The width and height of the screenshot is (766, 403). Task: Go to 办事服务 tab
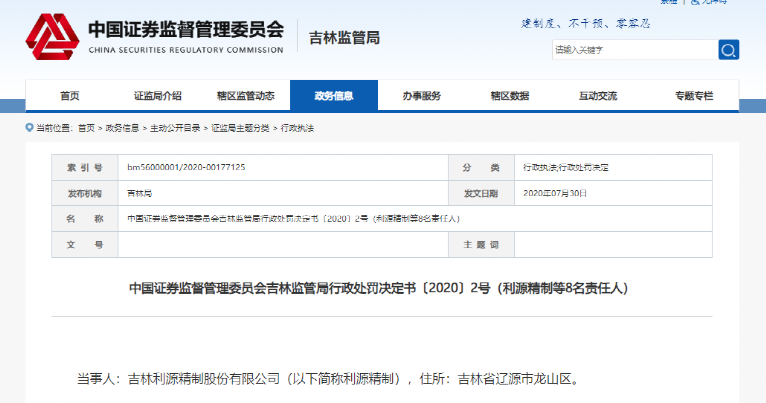[x=421, y=96]
